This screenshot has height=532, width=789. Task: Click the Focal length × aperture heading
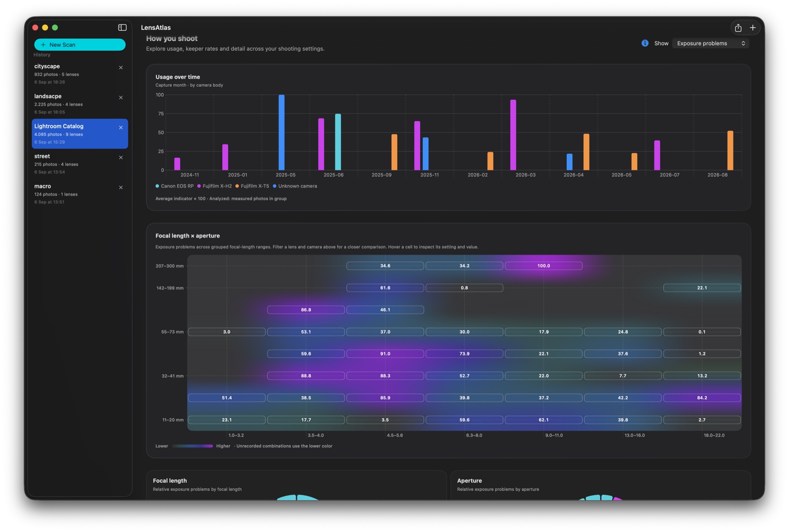click(x=188, y=235)
